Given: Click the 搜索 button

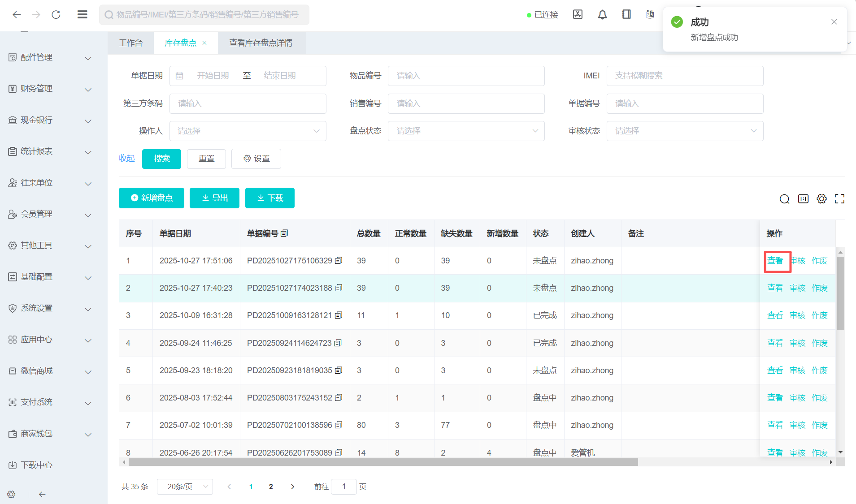Looking at the screenshot, I should (161, 159).
